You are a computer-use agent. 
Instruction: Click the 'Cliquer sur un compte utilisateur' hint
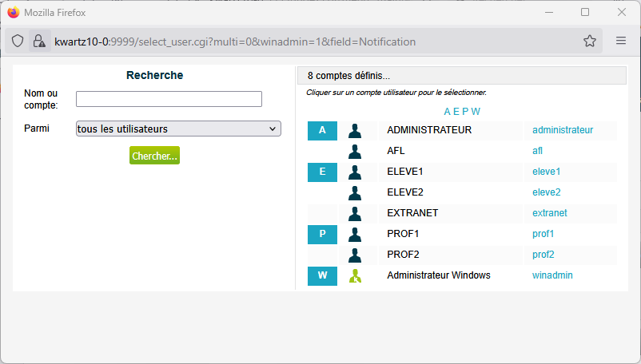coord(396,93)
